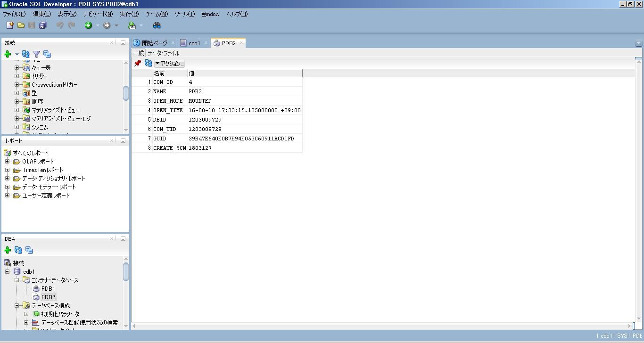
Task: Select PDB2 in the DBA tree
Action: pos(48,297)
